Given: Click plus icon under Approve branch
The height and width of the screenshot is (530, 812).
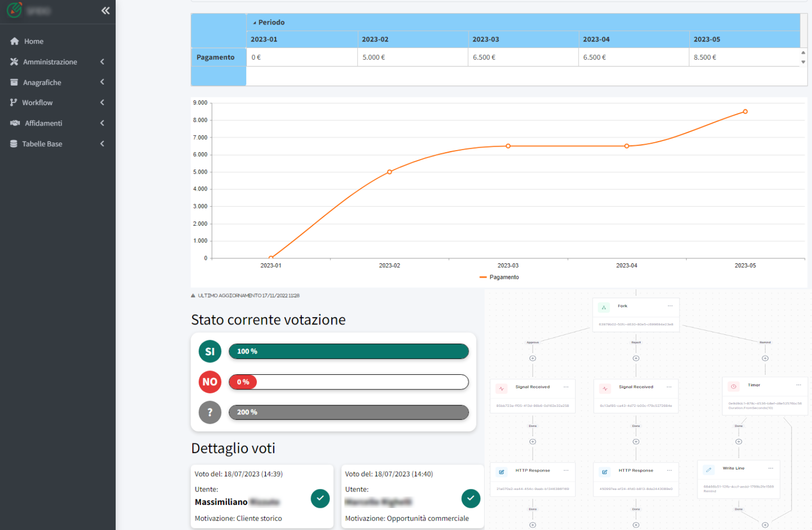Looking at the screenshot, I should point(533,358).
